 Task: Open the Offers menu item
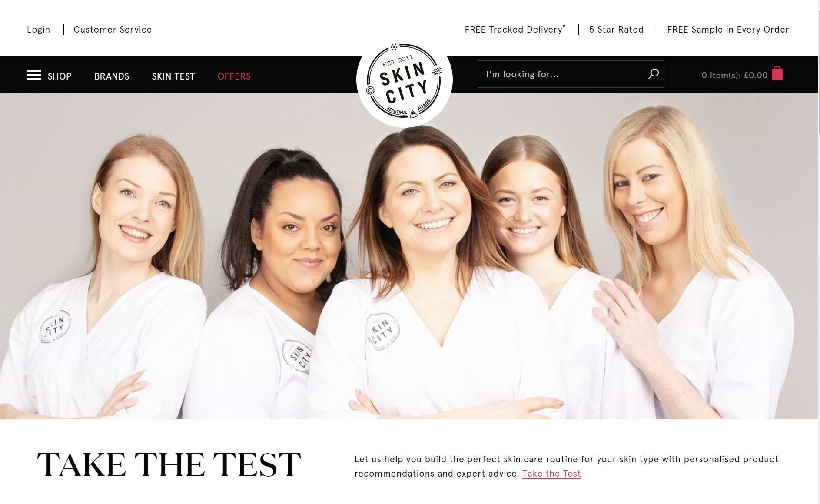[x=234, y=76]
